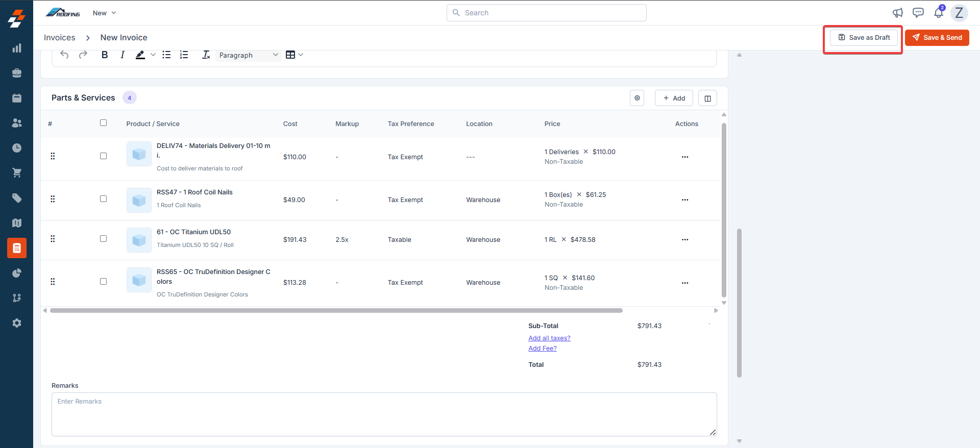The width and height of the screenshot is (980, 448).
Task: Open the calendar sidebar icon
Action: 17,98
